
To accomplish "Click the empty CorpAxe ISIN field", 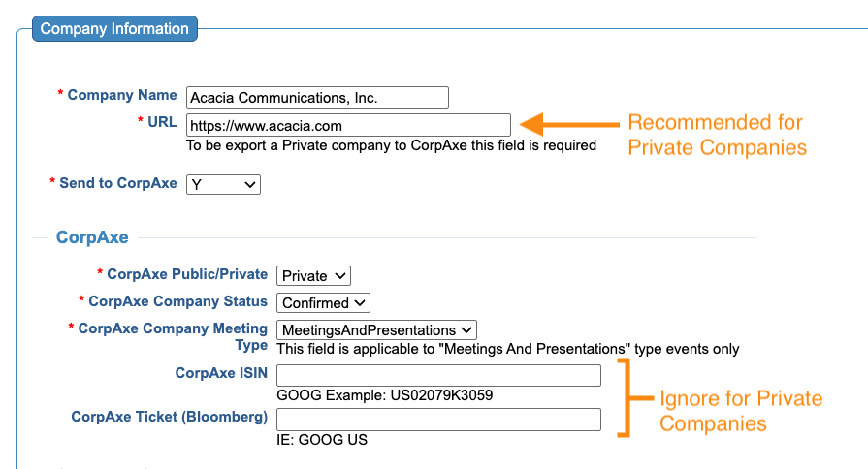I will pyautogui.click(x=438, y=376).
